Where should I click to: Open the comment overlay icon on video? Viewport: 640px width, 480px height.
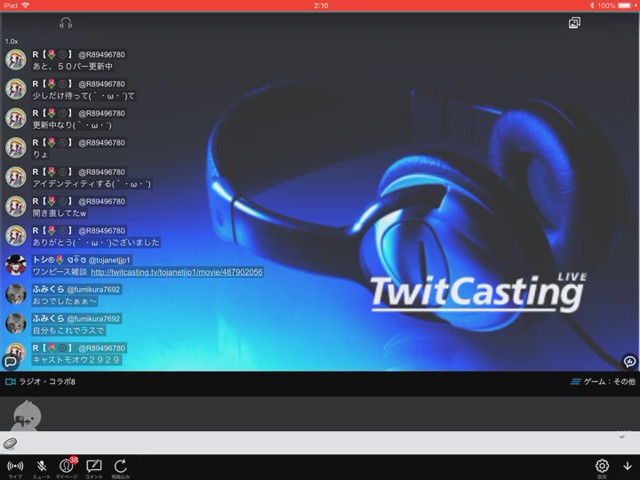630,361
